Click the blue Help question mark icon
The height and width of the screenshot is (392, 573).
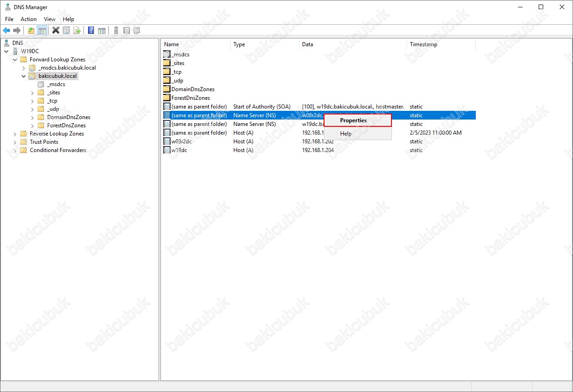click(x=91, y=31)
